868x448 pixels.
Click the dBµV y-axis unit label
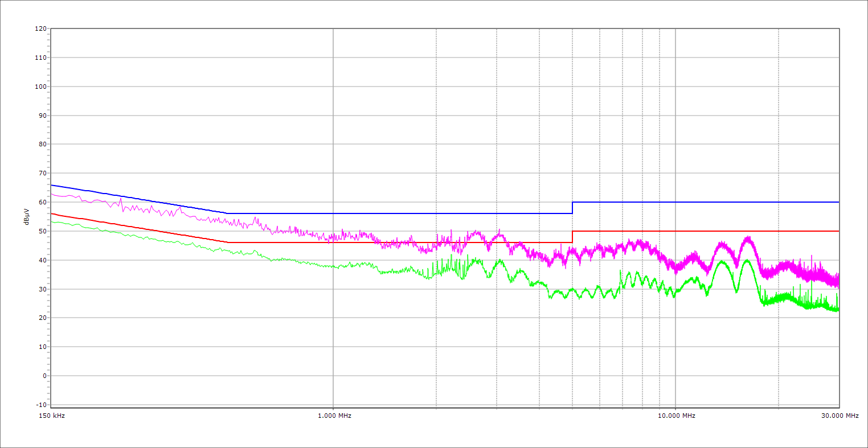pos(27,216)
